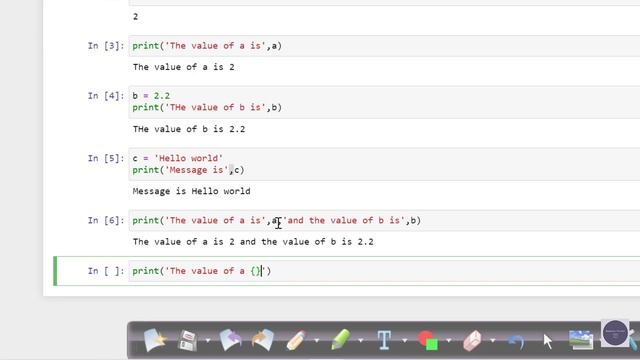Click the empty 'In [ ]:' prompt label
This screenshot has height=360, width=640.
coord(106,271)
